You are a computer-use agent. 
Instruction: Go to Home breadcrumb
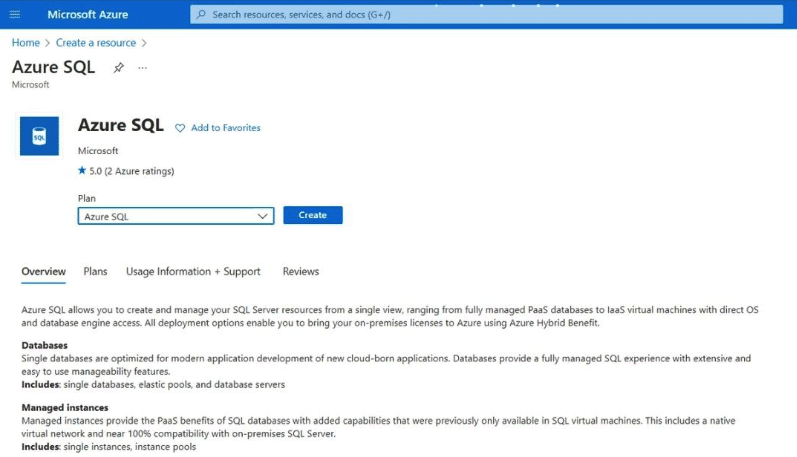[26, 43]
